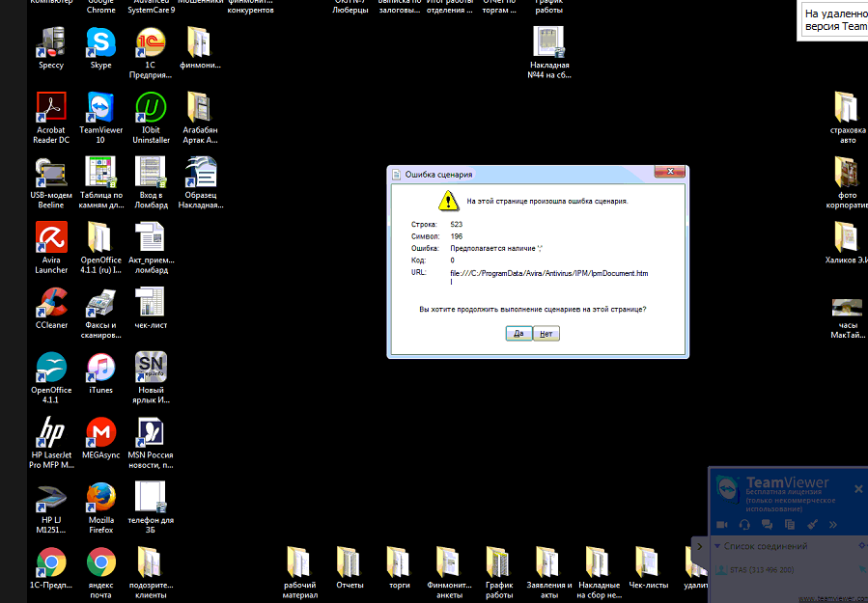This screenshot has height=603, width=868.
Task: Select фото корпоратив folder
Action: [x=848, y=182]
